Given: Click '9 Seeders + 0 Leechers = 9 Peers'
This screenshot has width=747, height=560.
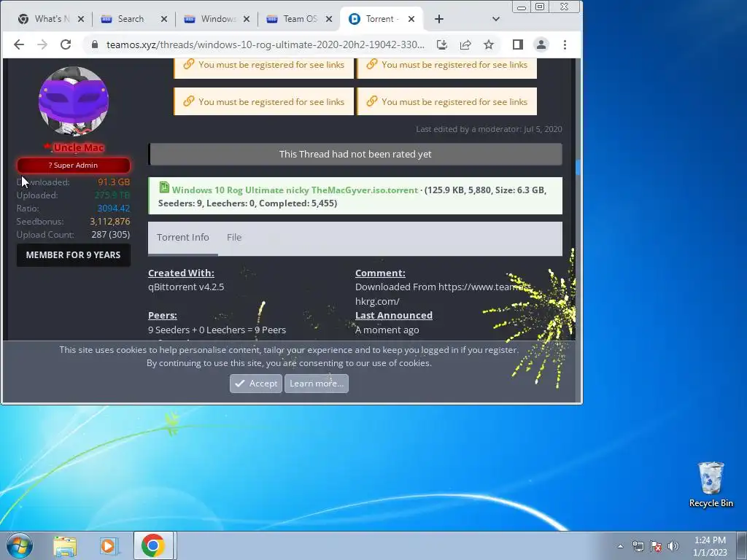Looking at the screenshot, I should tap(217, 330).
